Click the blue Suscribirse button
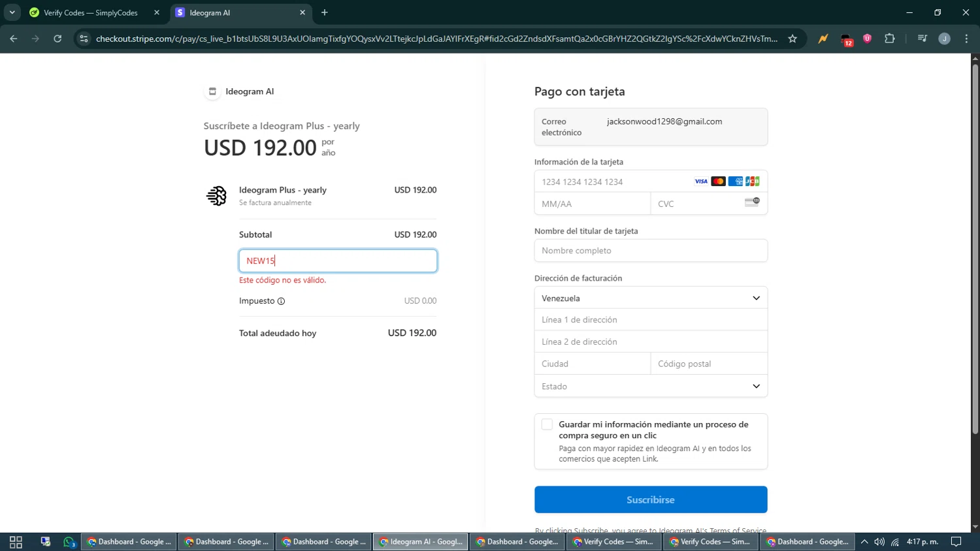The width and height of the screenshot is (980, 551). [651, 499]
